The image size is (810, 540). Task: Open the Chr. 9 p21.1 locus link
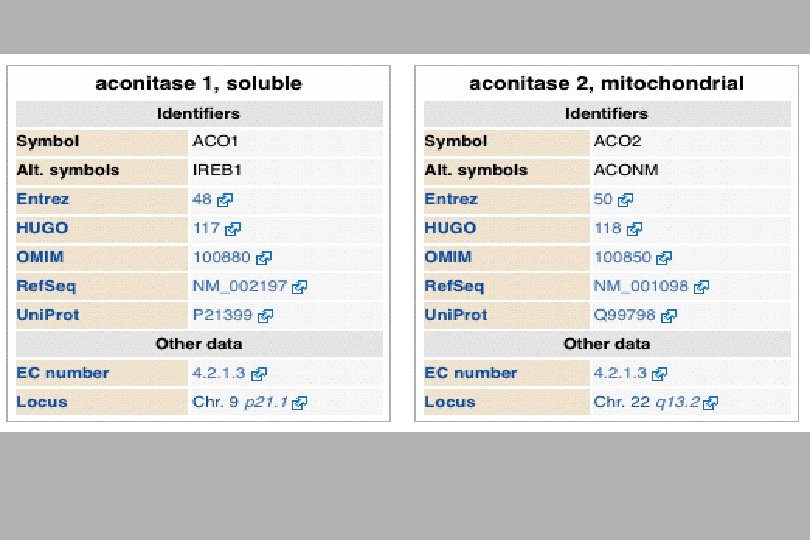(x=240, y=402)
